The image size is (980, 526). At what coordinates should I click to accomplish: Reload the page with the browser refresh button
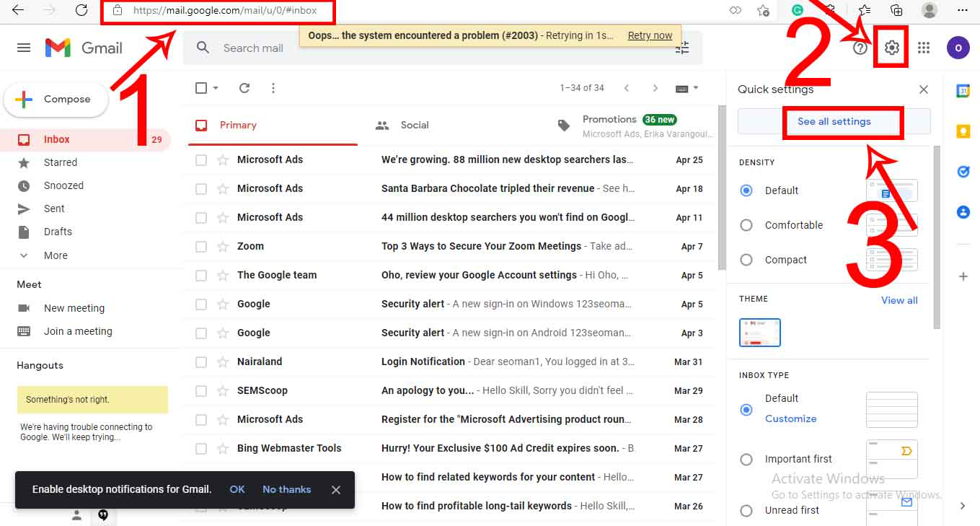[81, 10]
